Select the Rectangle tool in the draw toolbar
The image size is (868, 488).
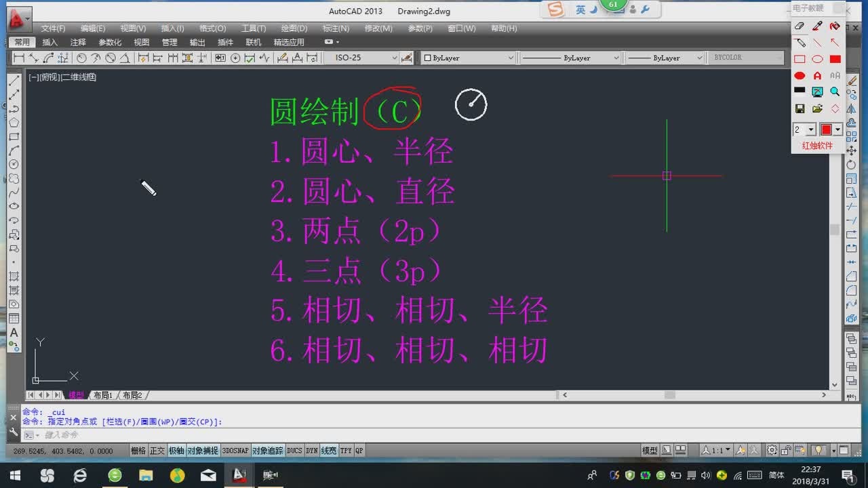tap(14, 137)
